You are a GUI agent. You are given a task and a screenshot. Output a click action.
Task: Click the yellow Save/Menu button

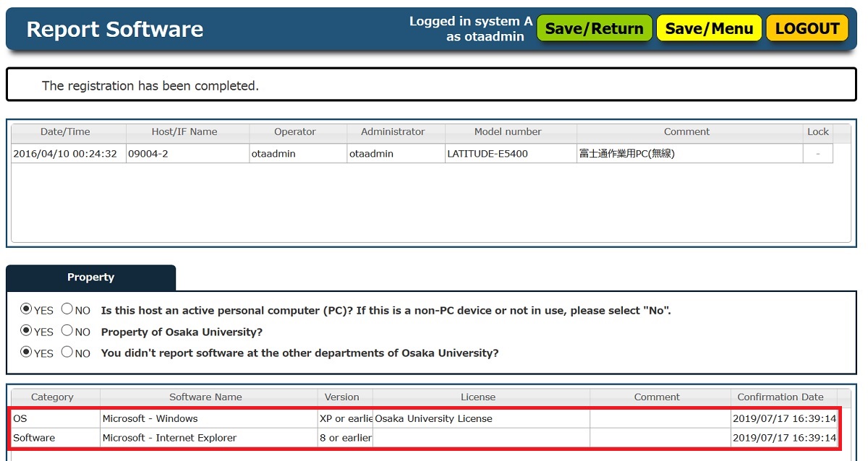click(709, 29)
